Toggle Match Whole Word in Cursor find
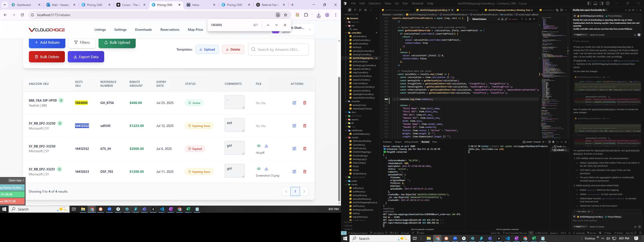The height and width of the screenshot is (242, 644). tap(502, 19)
